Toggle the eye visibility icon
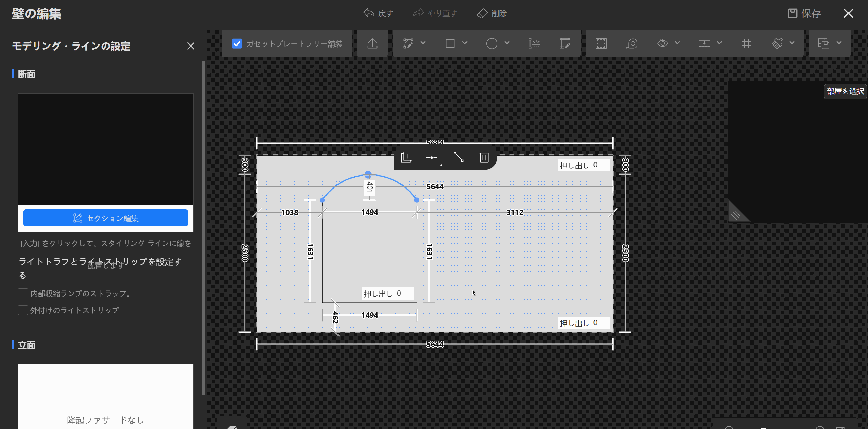The image size is (868, 429). click(x=663, y=43)
